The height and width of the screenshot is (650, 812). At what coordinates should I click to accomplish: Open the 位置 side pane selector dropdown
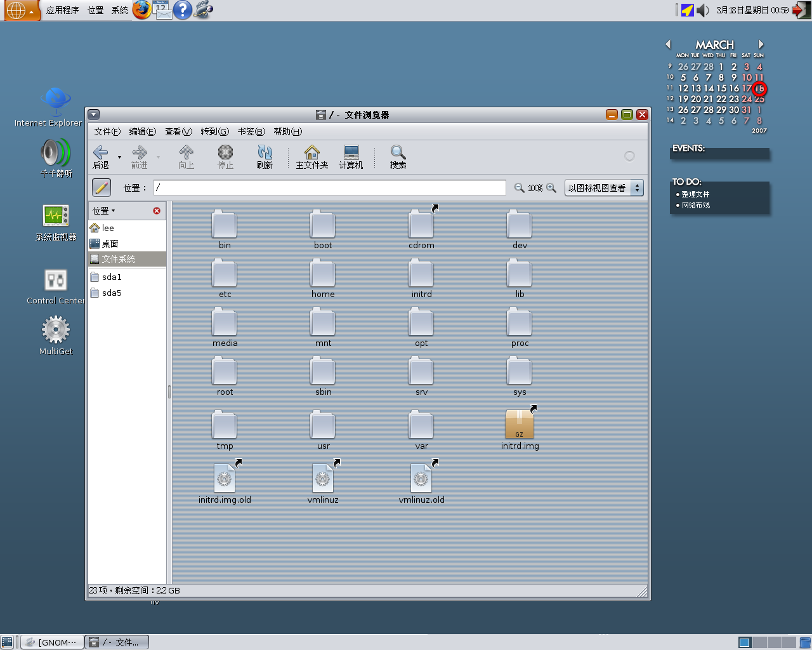tap(104, 211)
